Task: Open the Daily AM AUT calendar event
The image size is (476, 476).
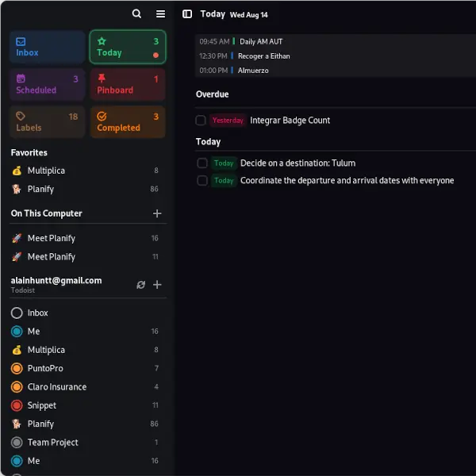Action: tap(261, 41)
